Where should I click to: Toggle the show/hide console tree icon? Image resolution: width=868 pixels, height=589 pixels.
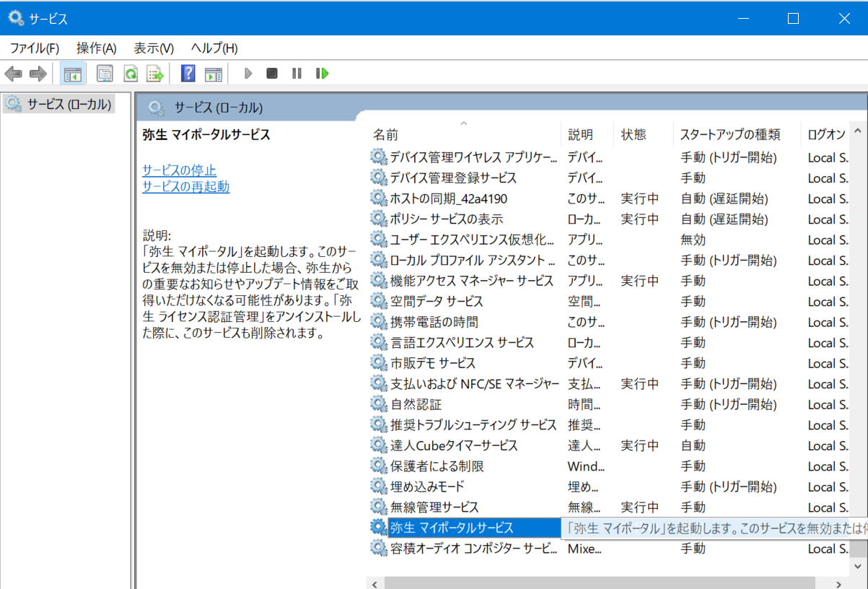pyautogui.click(x=72, y=74)
